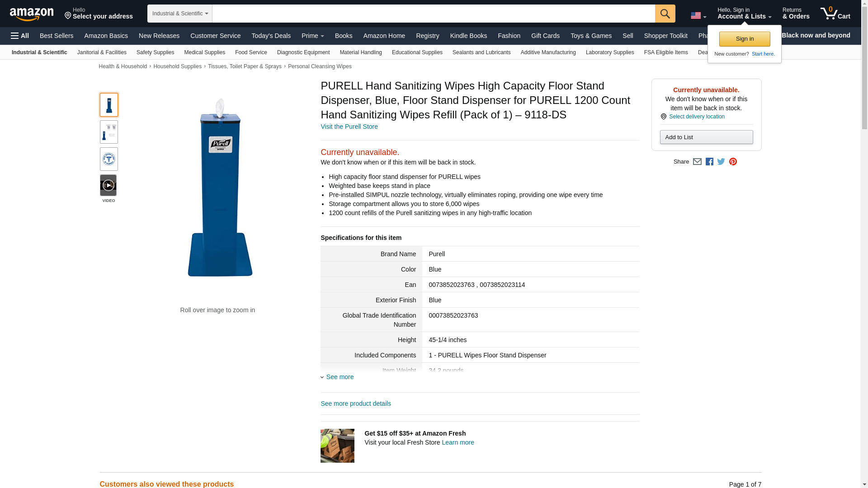This screenshot has width=868, height=488.
Task: Expand specifications with See more
Action: [x=340, y=377]
